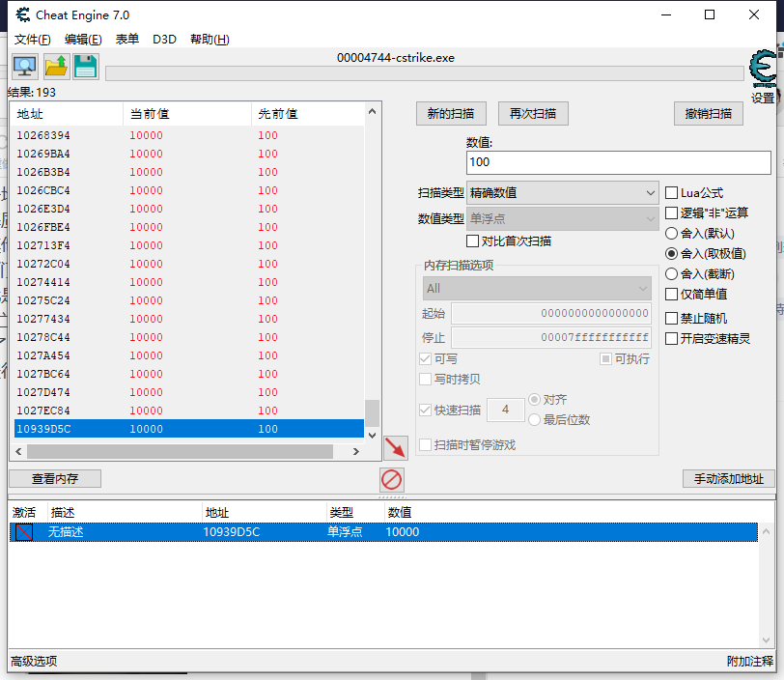784x680 pixels.
Task: Open the 扫描类型 dropdown
Action: pyautogui.click(x=563, y=193)
